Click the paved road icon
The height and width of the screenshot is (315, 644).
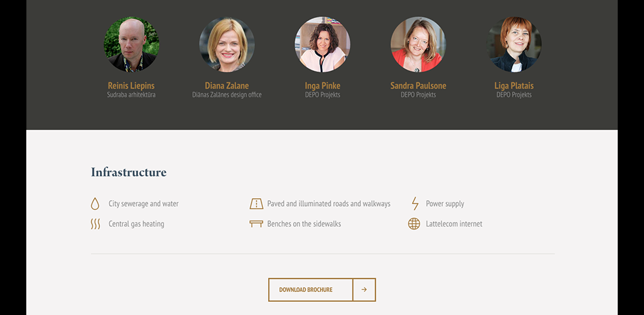pos(256,203)
